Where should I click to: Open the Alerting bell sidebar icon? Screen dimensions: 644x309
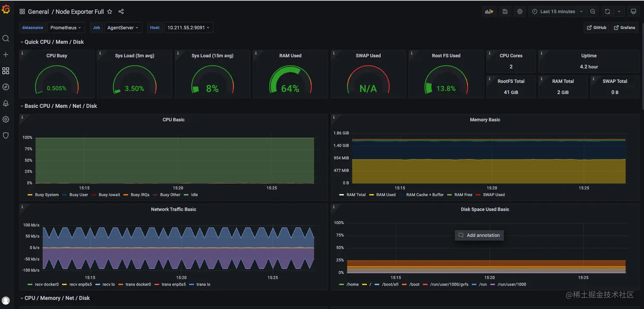[6, 103]
